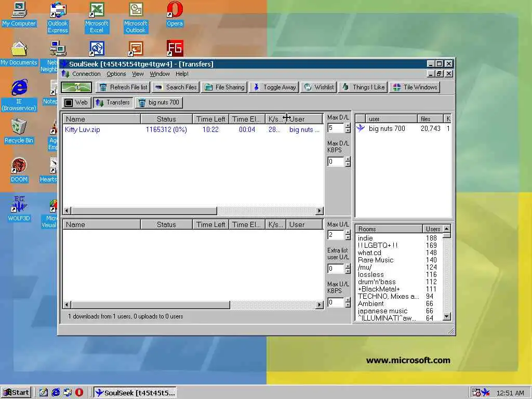This screenshot has width=532, height=399.
Task: Select indie room
Action: pyautogui.click(x=365, y=238)
